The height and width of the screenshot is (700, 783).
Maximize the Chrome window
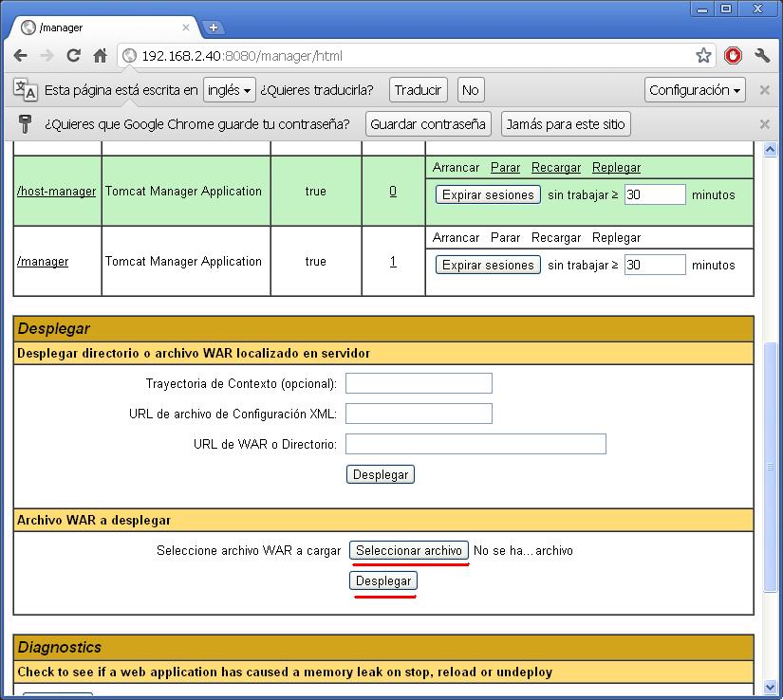[726, 9]
